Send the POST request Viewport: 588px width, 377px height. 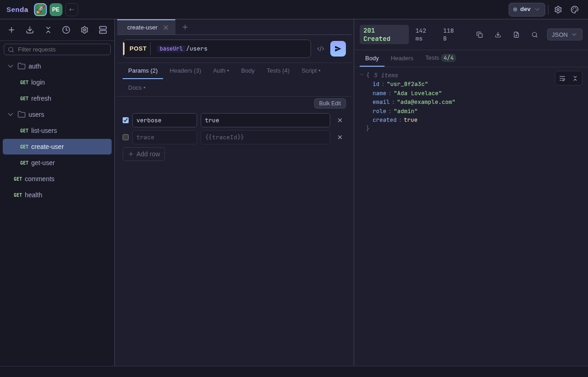(x=338, y=49)
